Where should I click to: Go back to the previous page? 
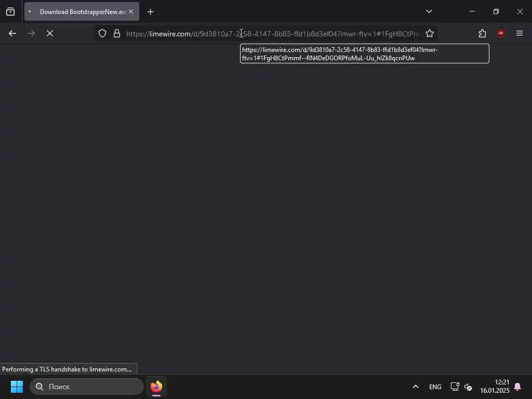coord(12,33)
